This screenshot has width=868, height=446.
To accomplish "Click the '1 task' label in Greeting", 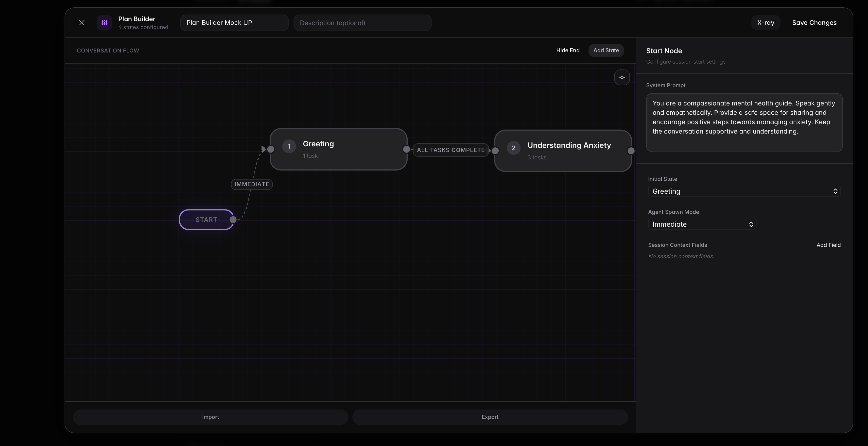I will [x=310, y=156].
